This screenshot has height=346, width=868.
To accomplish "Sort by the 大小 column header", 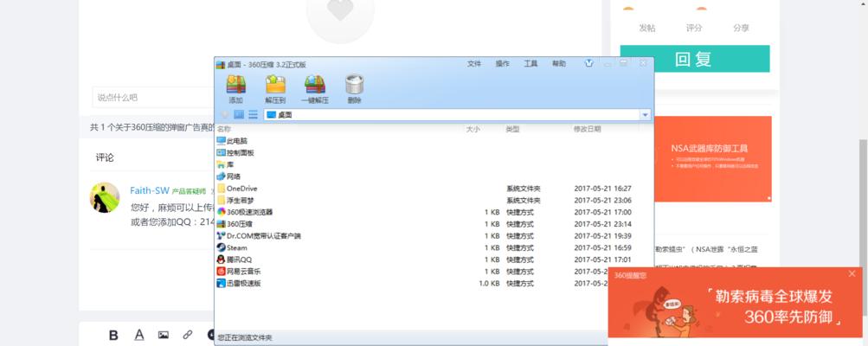I will 473,129.
